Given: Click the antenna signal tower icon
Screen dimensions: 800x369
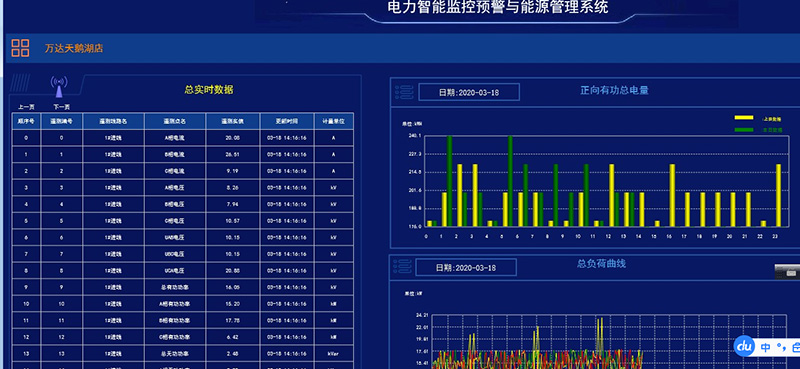Looking at the screenshot, I should [x=59, y=87].
